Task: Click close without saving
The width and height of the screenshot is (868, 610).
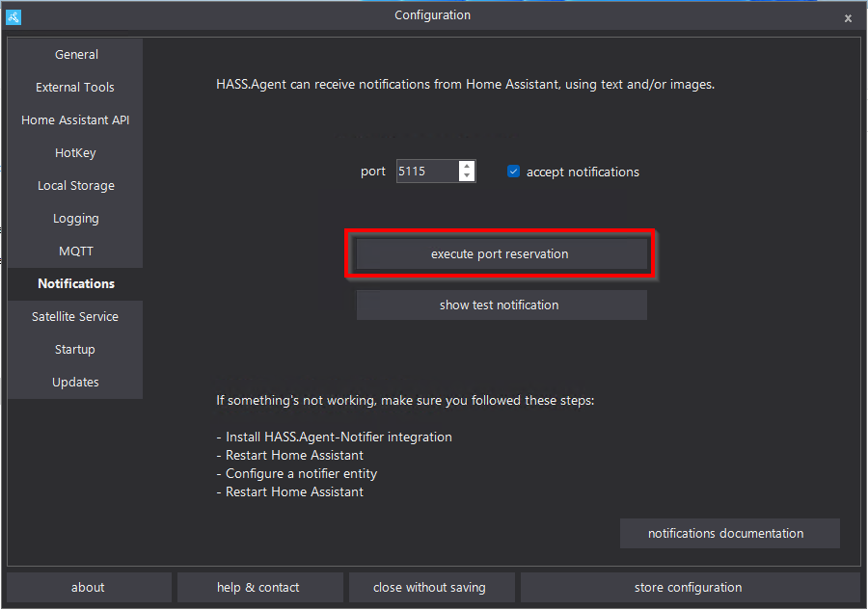Action: [431, 587]
